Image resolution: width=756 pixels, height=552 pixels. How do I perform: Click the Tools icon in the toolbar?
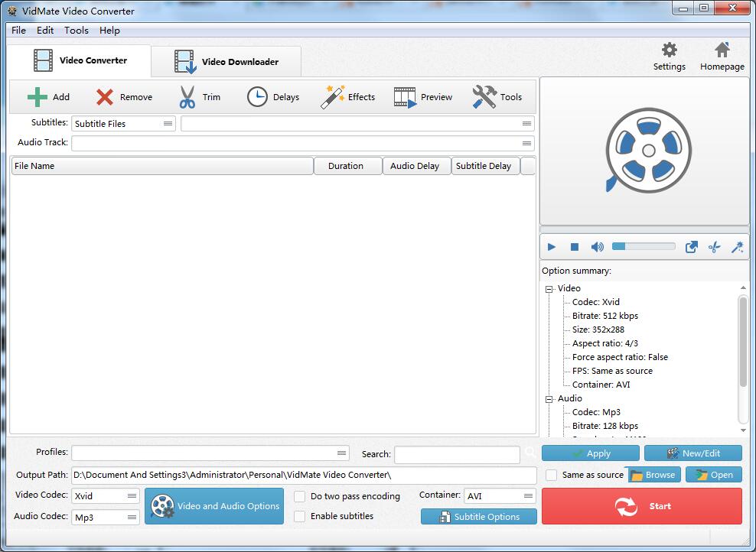pos(498,96)
